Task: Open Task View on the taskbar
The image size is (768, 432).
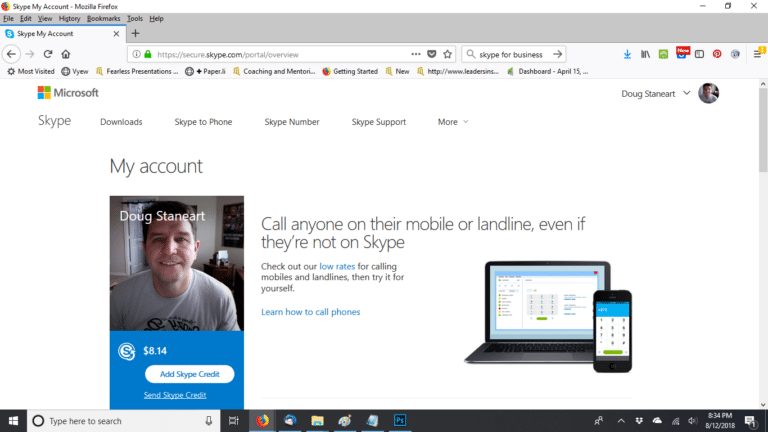Action: point(234,421)
